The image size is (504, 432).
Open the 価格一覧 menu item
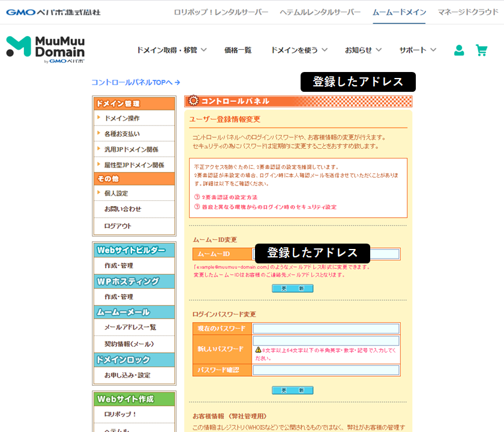pyautogui.click(x=238, y=50)
